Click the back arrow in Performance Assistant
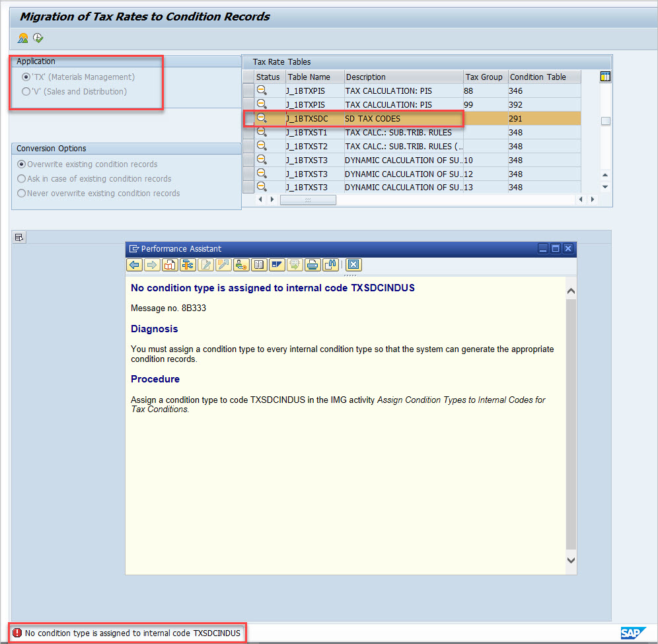This screenshot has height=644, width=658. click(x=134, y=265)
